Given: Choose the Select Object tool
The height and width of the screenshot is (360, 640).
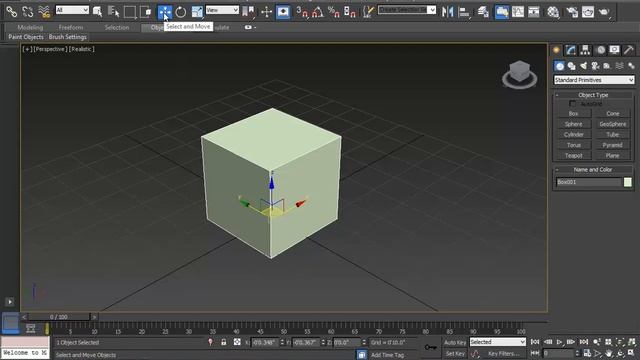Looking at the screenshot, I should click(98, 12).
